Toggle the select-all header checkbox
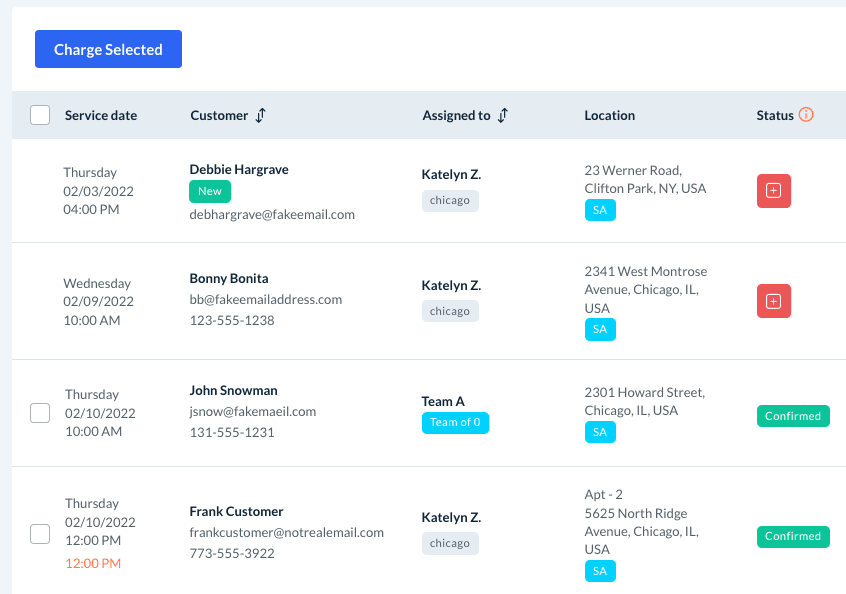Viewport: 846px width, 594px height. pyautogui.click(x=40, y=115)
